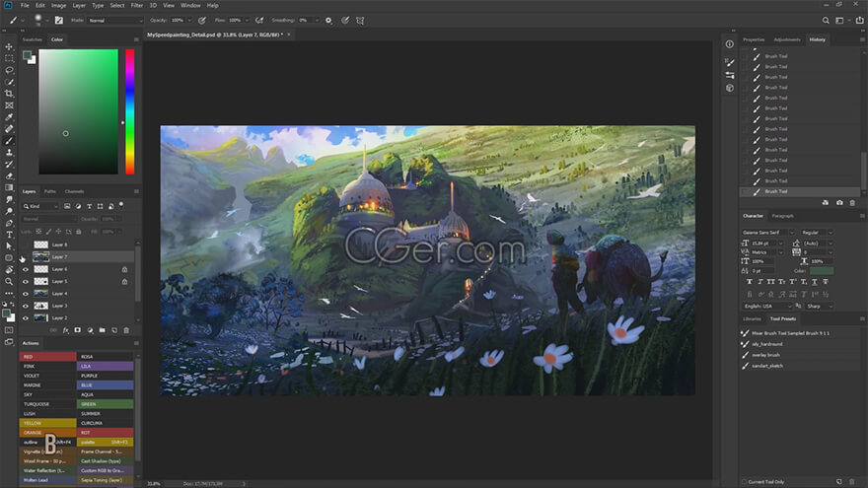Viewport: 868px width, 488px height.
Task: Select the Hand tool
Action: [9, 270]
